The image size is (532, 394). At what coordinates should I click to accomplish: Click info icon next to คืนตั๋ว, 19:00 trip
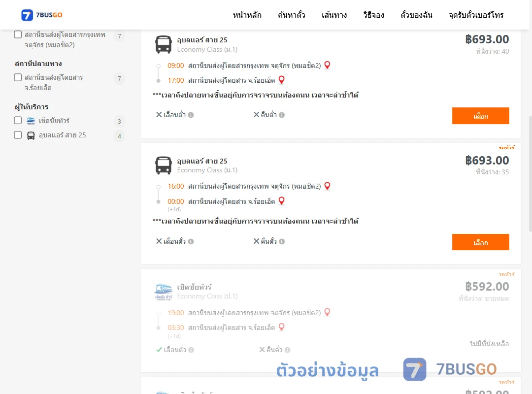pyautogui.click(x=287, y=350)
